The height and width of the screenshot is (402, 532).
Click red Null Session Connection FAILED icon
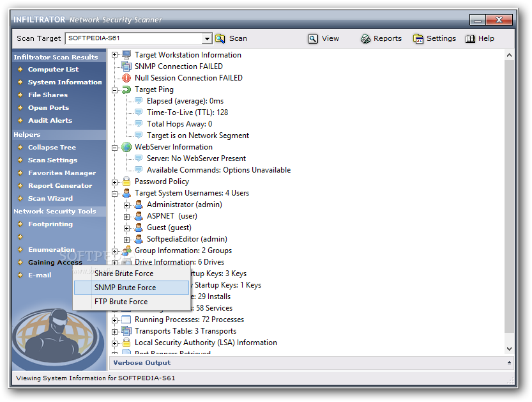126,78
